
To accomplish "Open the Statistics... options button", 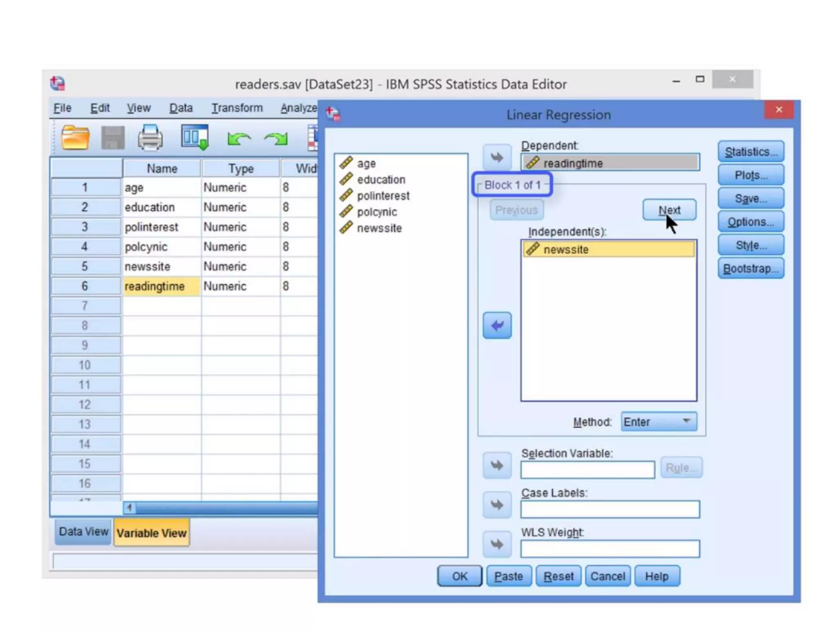I will (751, 152).
